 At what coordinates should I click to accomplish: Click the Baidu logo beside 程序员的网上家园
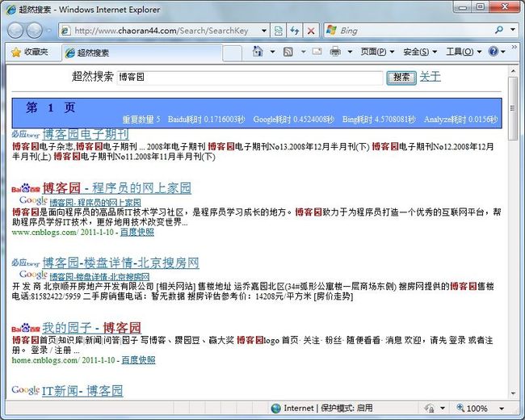tap(26, 188)
